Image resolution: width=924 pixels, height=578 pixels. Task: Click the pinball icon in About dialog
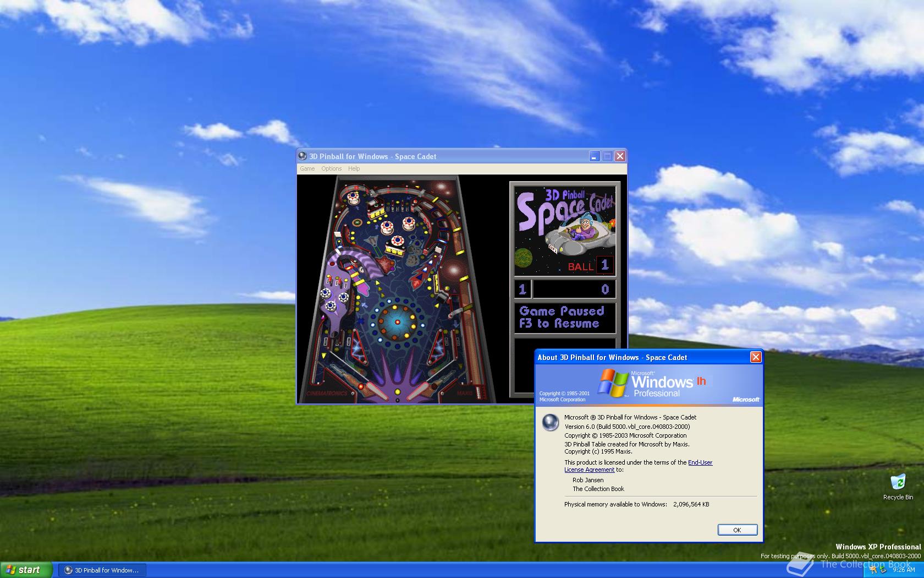pos(550,422)
